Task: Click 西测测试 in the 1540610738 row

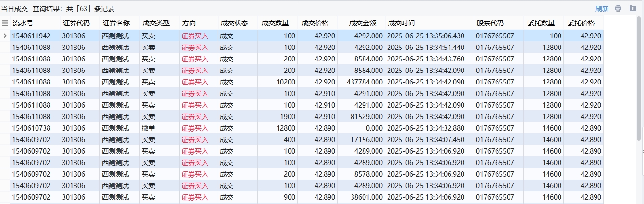Action: coord(115,128)
